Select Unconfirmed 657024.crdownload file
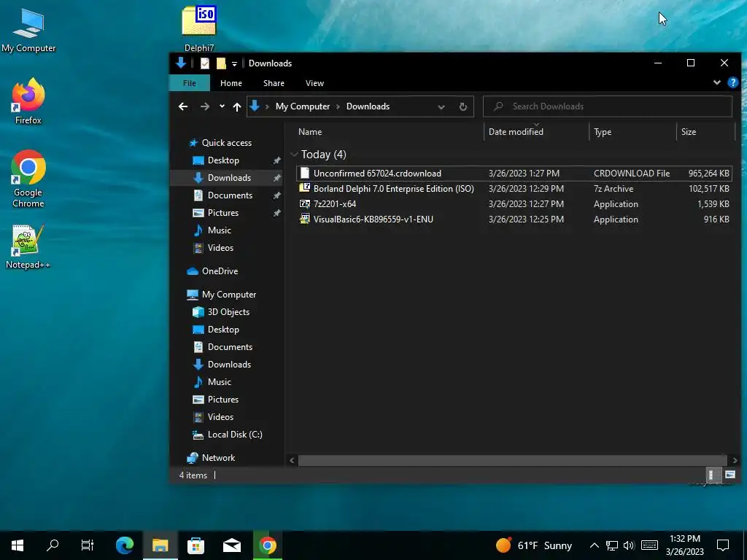Image resolution: width=747 pixels, height=560 pixels. click(x=514, y=174)
